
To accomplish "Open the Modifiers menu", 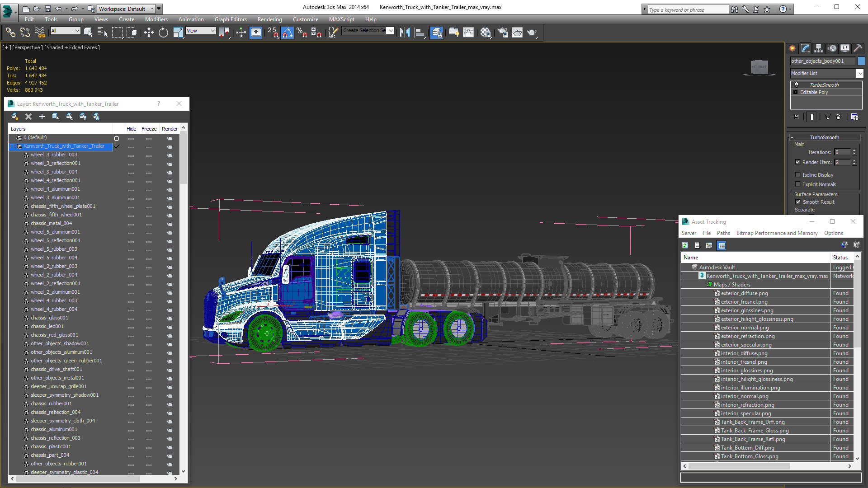I will pos(156,19).
